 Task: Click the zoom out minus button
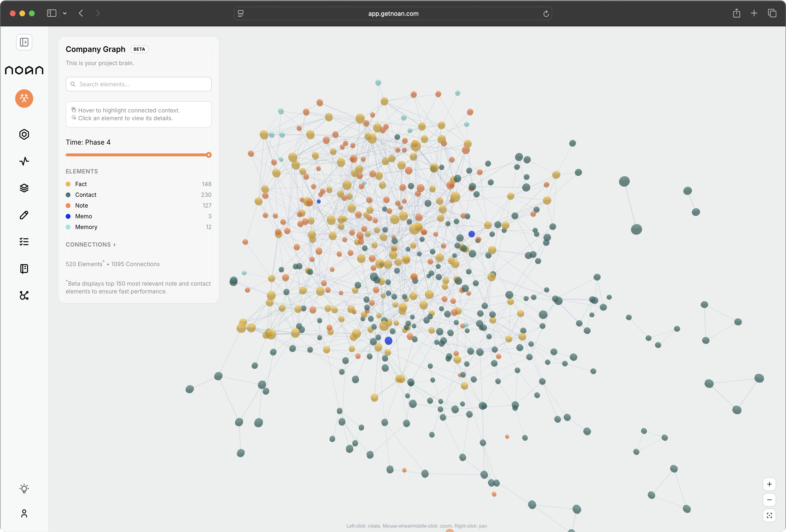(x=769, y=499)
